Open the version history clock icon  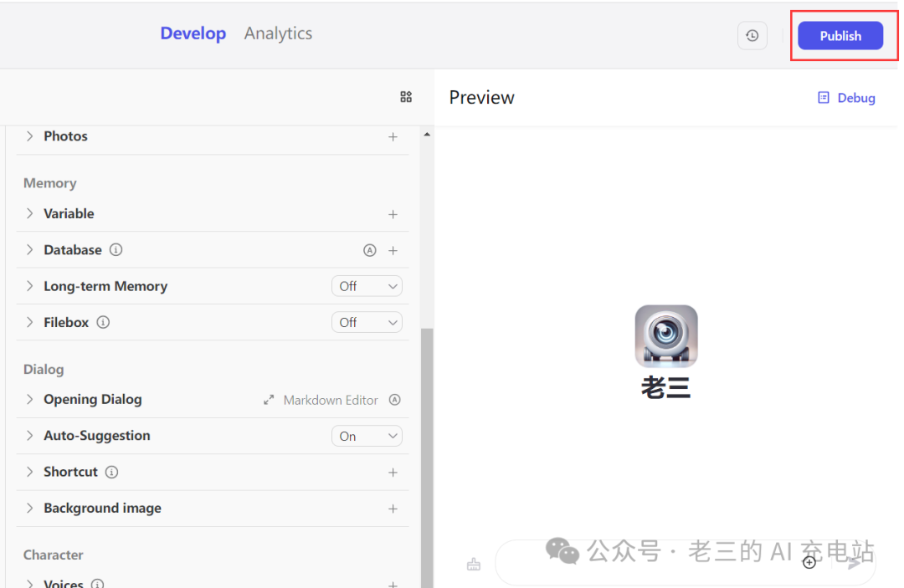coord(752,36)
